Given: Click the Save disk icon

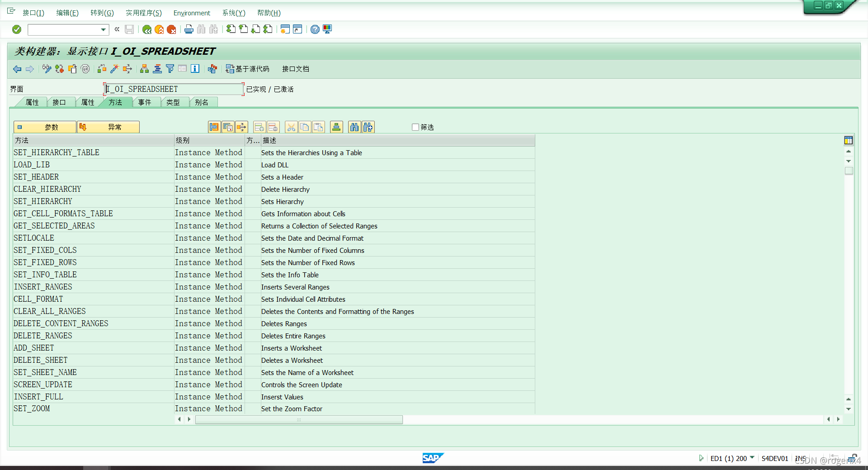Looking at the screenshot, I should pyautogui.click(x=129, y=29).
